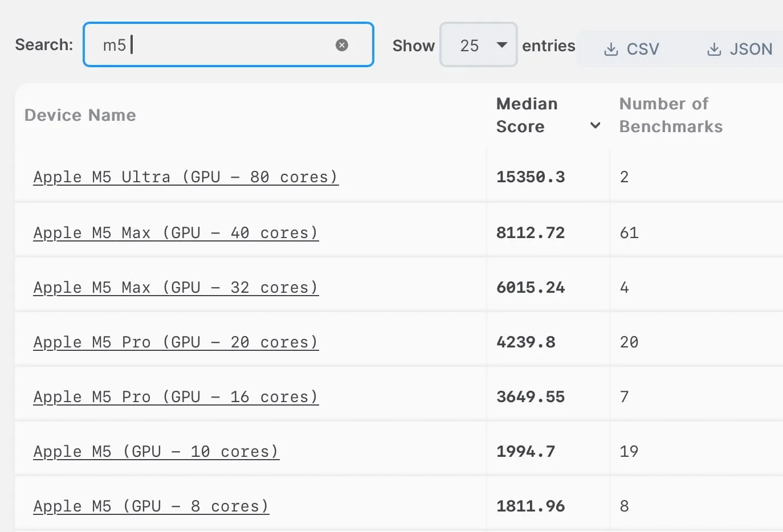Select the median score 3649.55

coord(531,397)
